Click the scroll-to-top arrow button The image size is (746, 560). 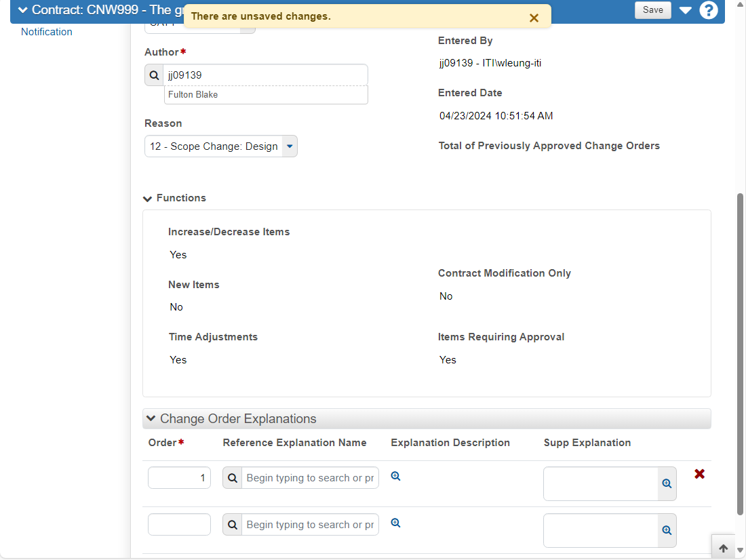723,548
